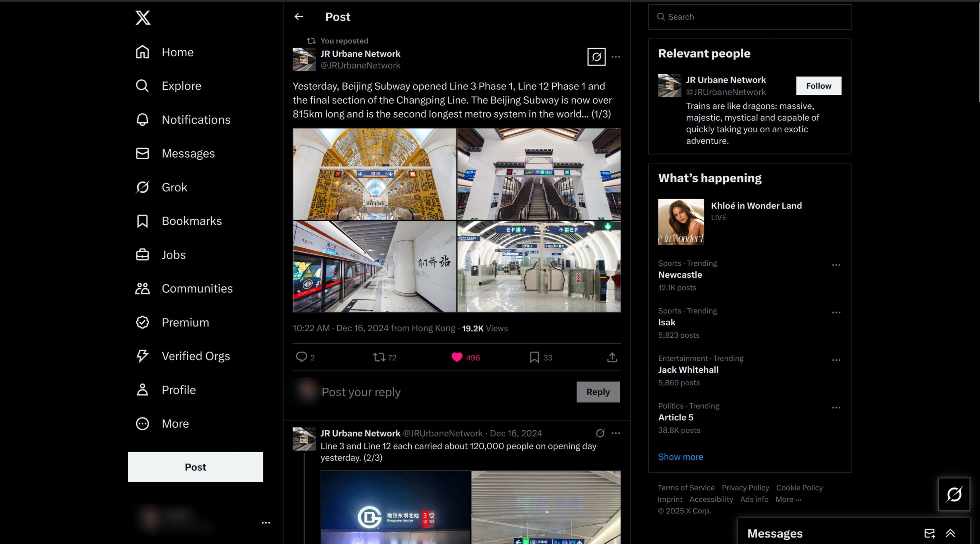Open the account switcher three-dot menu
The width and height of the screenshot is (980, 544).
click(266, 523)
